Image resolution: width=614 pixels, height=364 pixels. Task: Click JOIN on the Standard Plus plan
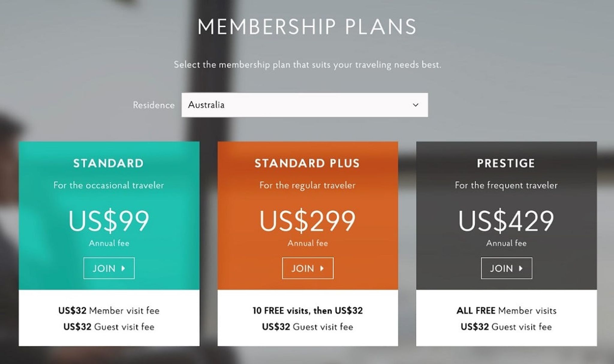click(307, 268)
